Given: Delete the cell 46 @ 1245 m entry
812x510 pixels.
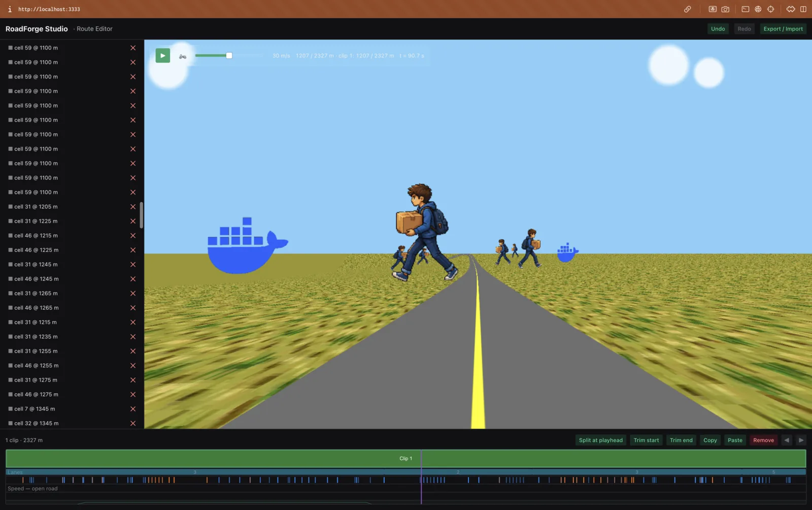Looking at the screenshot, I should pyautogui.click(x=133, y=279).
